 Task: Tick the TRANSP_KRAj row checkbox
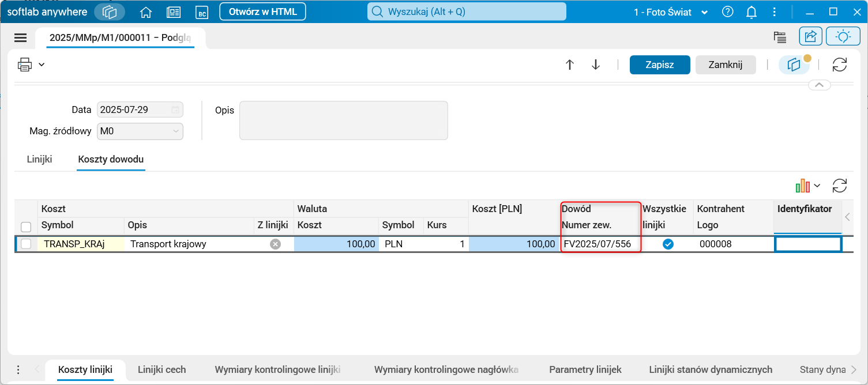(26, 244)
